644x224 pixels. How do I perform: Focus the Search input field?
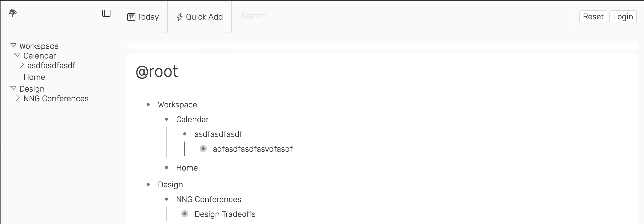pyautogui.click(x=400, y=16)
